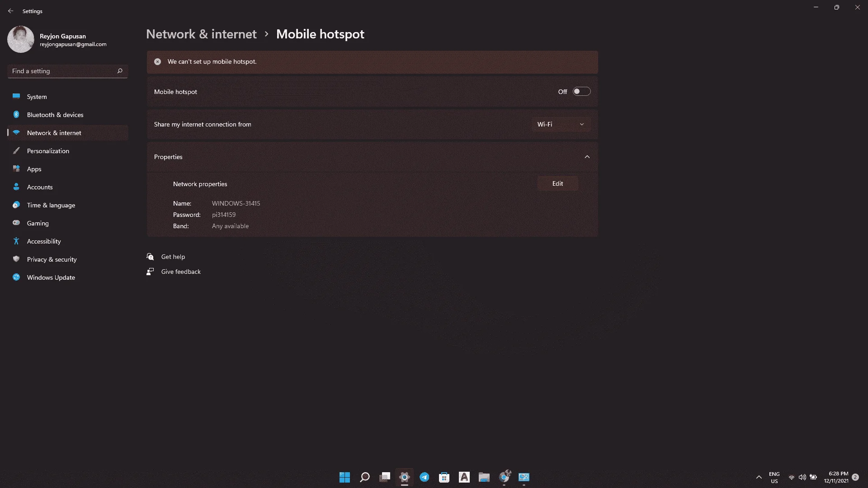Open taskbar Search

point(365,477)
